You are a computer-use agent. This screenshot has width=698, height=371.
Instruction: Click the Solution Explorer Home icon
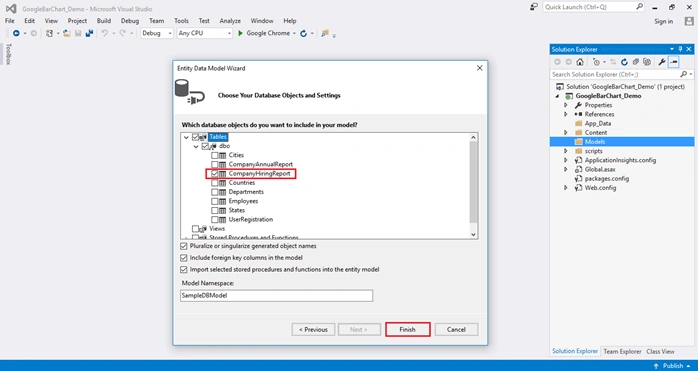click(x=580, y=62)
